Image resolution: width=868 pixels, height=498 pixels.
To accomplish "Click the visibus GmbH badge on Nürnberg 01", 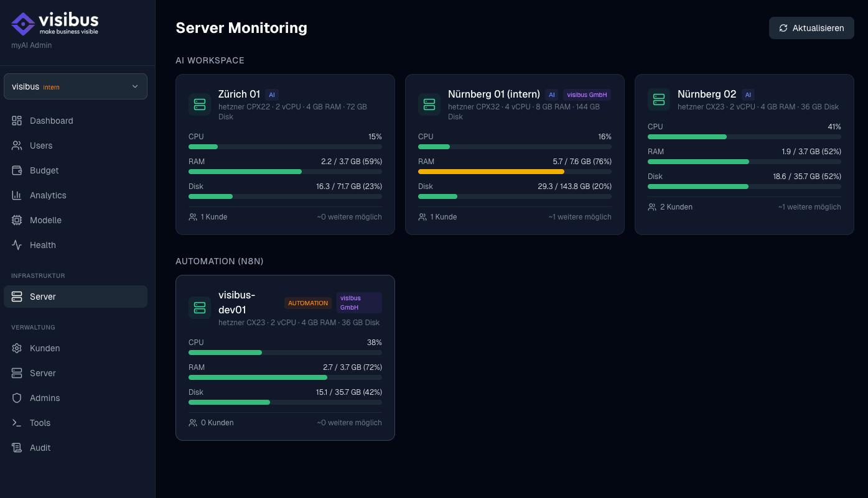I will pos(587,95).
